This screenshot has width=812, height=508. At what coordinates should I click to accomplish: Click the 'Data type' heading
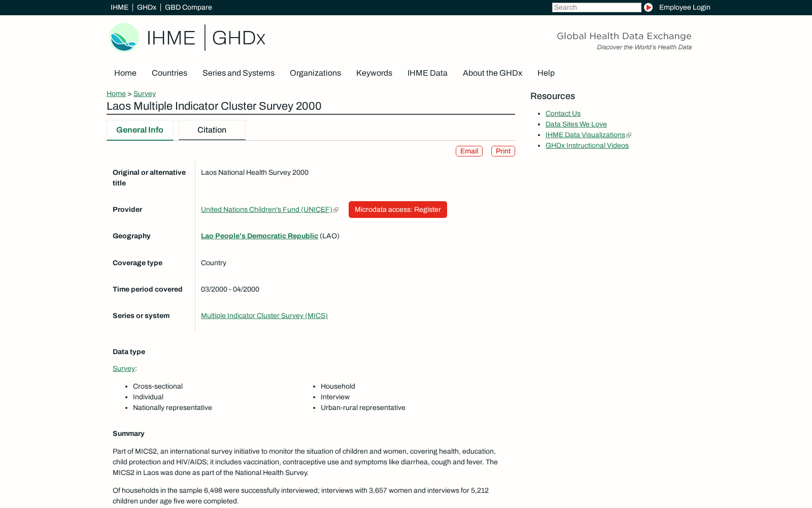tap(129, 352)
